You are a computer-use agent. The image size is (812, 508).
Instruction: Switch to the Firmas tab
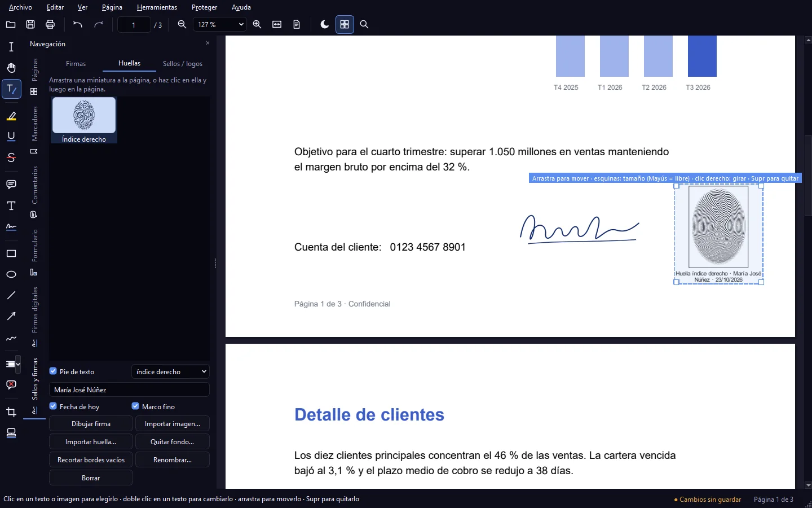point(76,64)
